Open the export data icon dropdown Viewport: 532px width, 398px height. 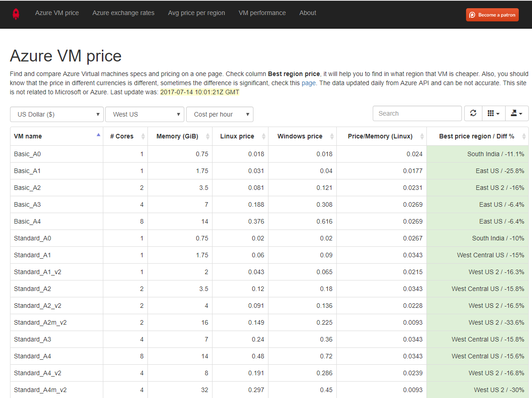[517, 113]
